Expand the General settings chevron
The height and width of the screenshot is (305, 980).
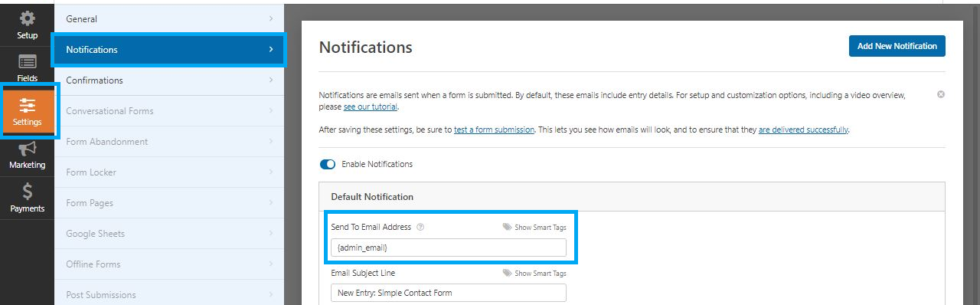(271, 18)
